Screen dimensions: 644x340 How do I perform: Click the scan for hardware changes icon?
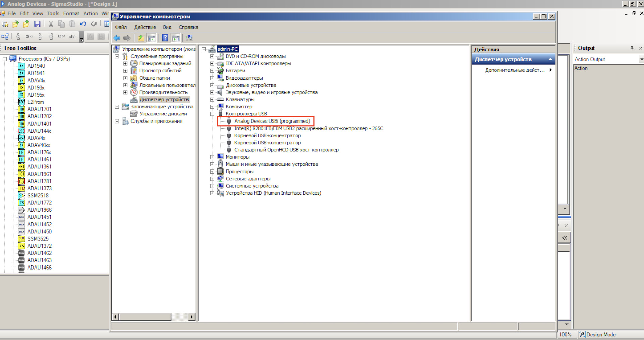[x=190, y=38]
